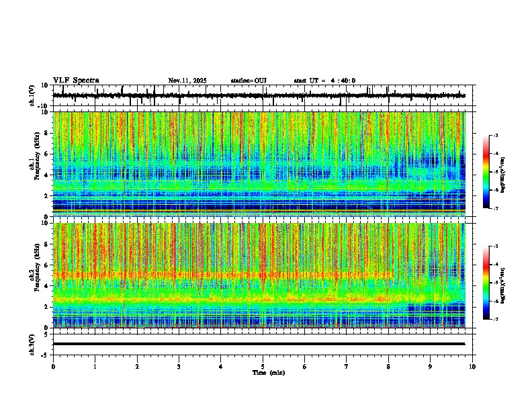Click the ch.1 spectrogram panel

pyautogui.click(x=259, y=164)
